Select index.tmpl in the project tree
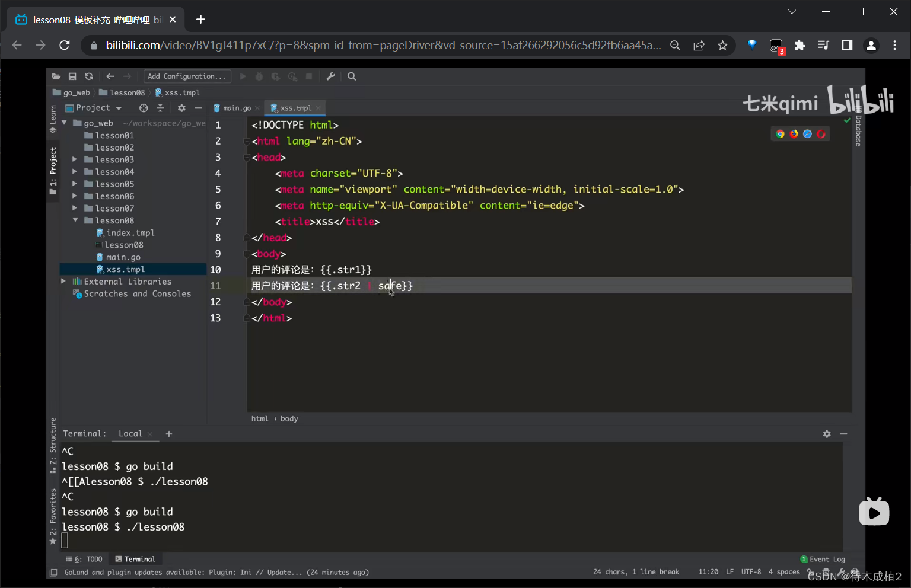The width and height of the screenshot is (911, 588). [x=130, y=233]
